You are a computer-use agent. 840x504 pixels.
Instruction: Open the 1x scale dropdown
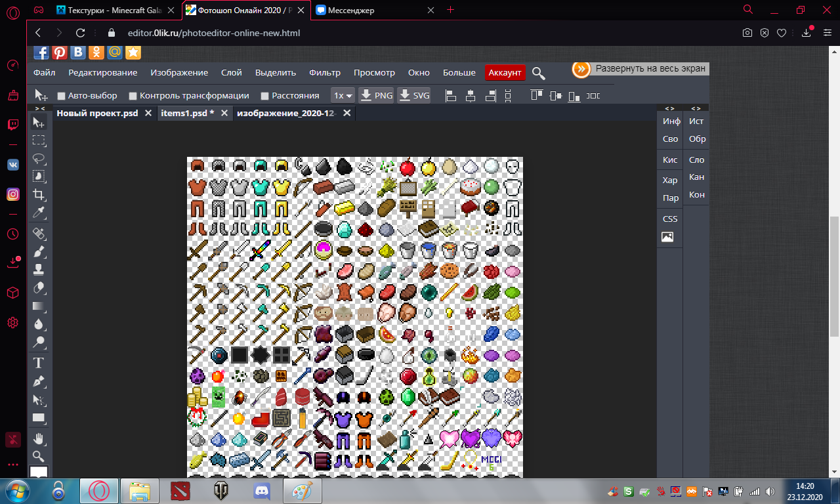click(343, 96)
